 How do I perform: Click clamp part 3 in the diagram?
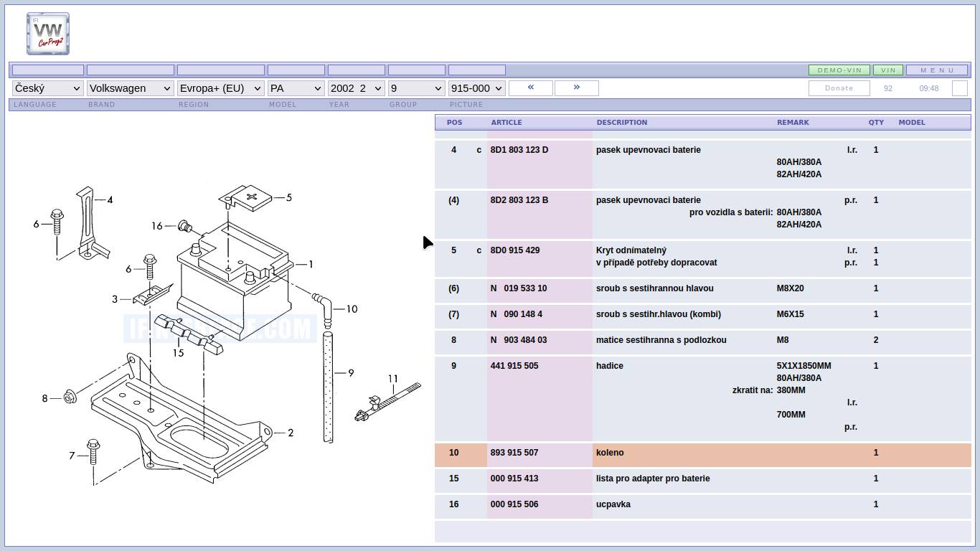click(153, 293)
